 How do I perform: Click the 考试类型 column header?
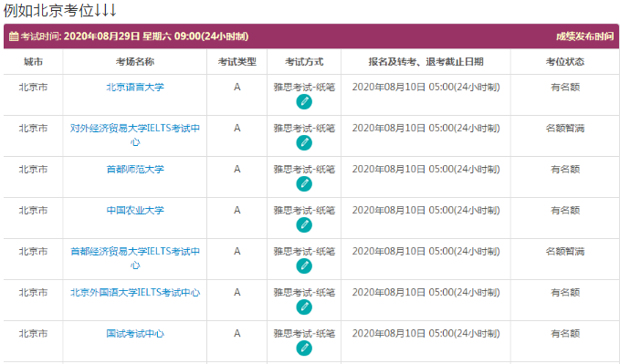click(237, 62)
